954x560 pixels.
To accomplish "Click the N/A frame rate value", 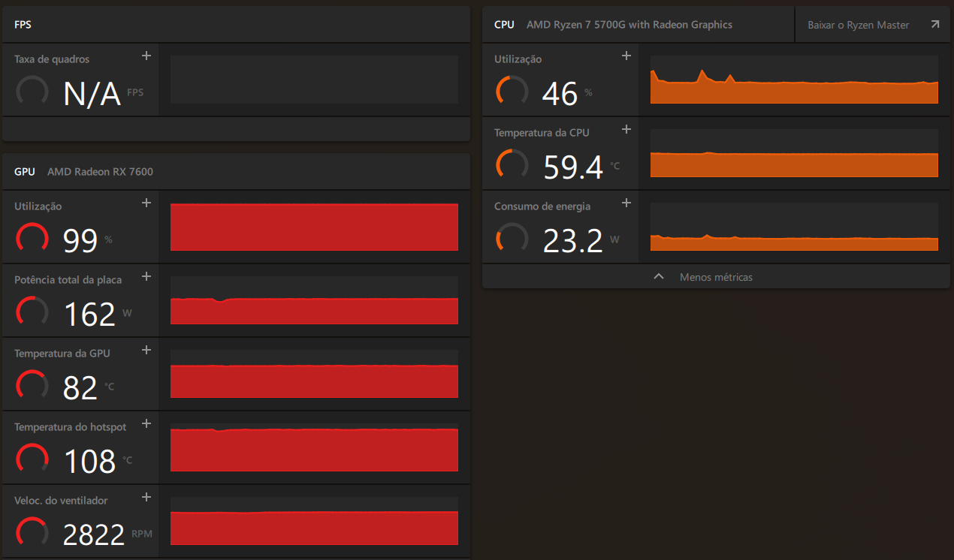I will tap(92, 94).
